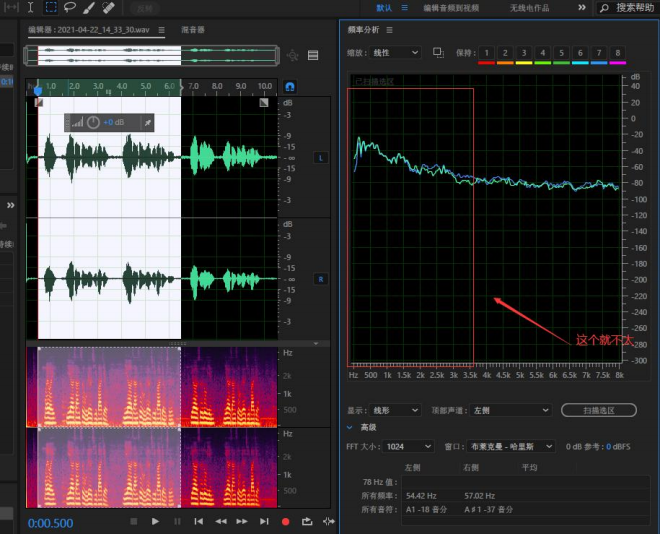This screenshot has width=660, height=534.
Task: Click the copy graph icon next to 线性
Action: pyautogui.click(x=438, y=53)
